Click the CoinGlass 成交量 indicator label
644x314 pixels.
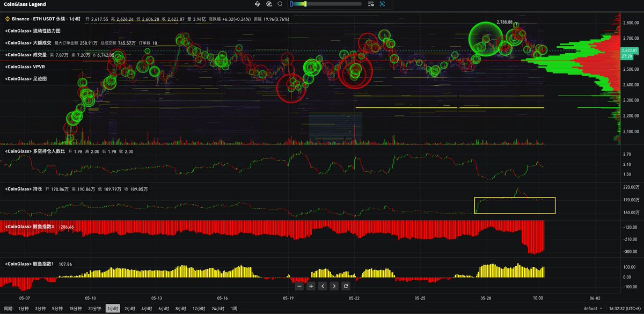[x=26, y=55]
